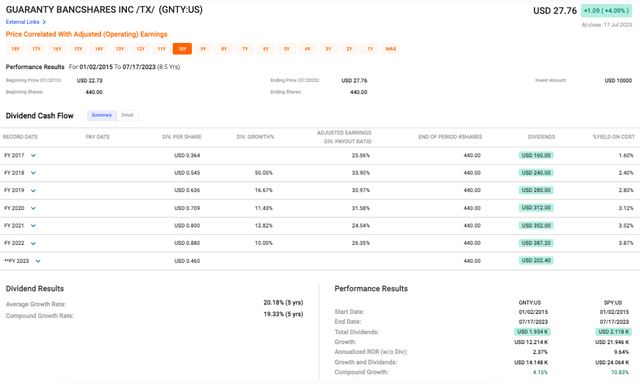
Task: Click the END OF PERIOD #SHARES header
Action: point(450,137)
